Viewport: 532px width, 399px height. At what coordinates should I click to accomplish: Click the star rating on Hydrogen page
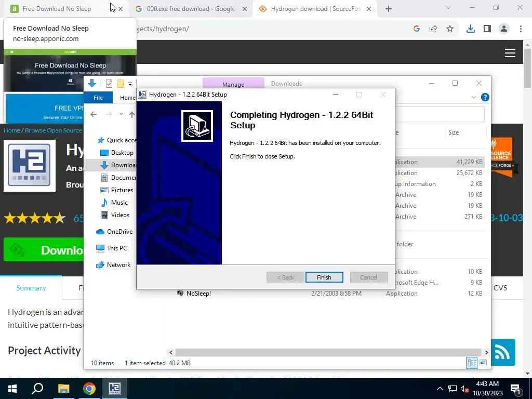[x=35, y=218]
